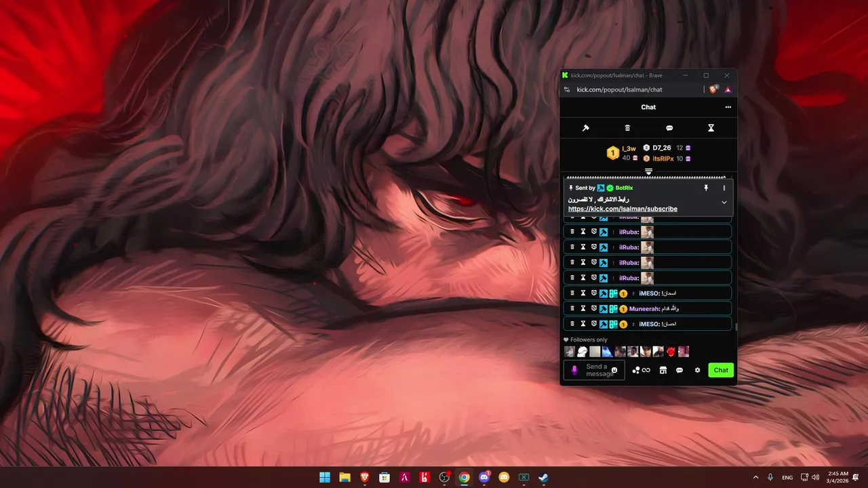Show hidden system tray icons
Image resolution: width=868 pixels, height=488 pixels.
pos(756,477)
